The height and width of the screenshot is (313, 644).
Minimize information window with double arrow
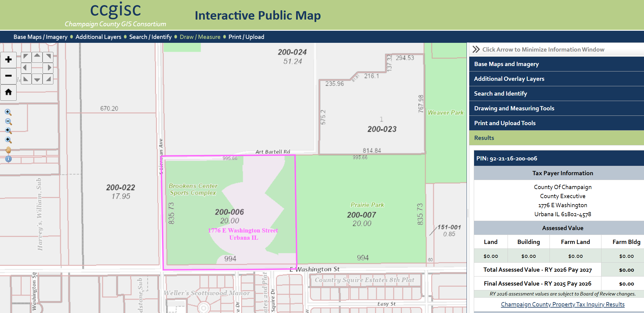coord(476,49)
